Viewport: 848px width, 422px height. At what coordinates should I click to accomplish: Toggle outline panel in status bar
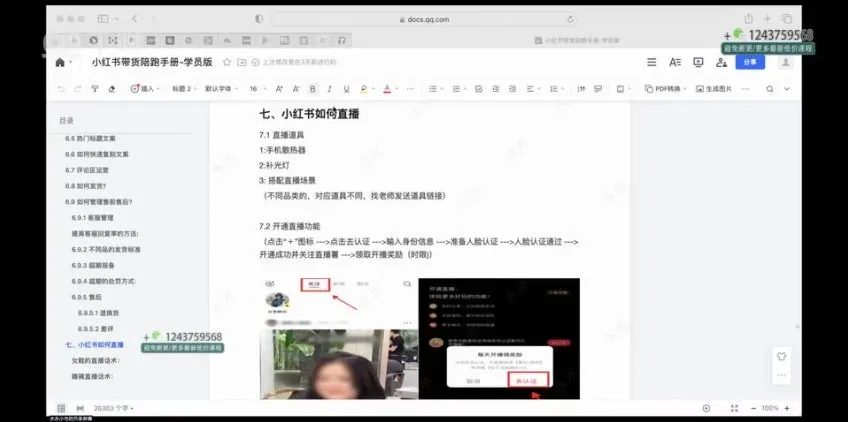61,408
